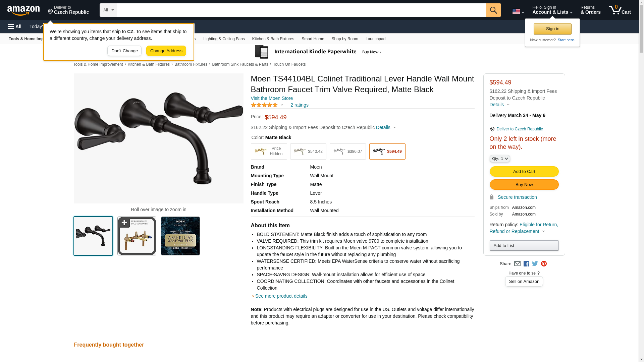The image size is (644, 362).
Task: Select the $386.07 color option
Action: tap(347, 152)
